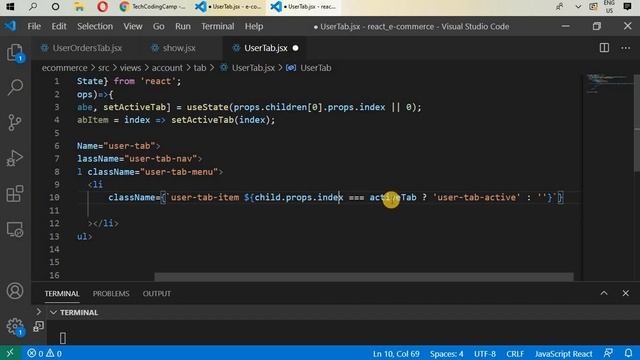Viewport: 640px width, 360px height.
Task: Open Terminal menu
Action: pyautogui.click(x=218, y=26)
